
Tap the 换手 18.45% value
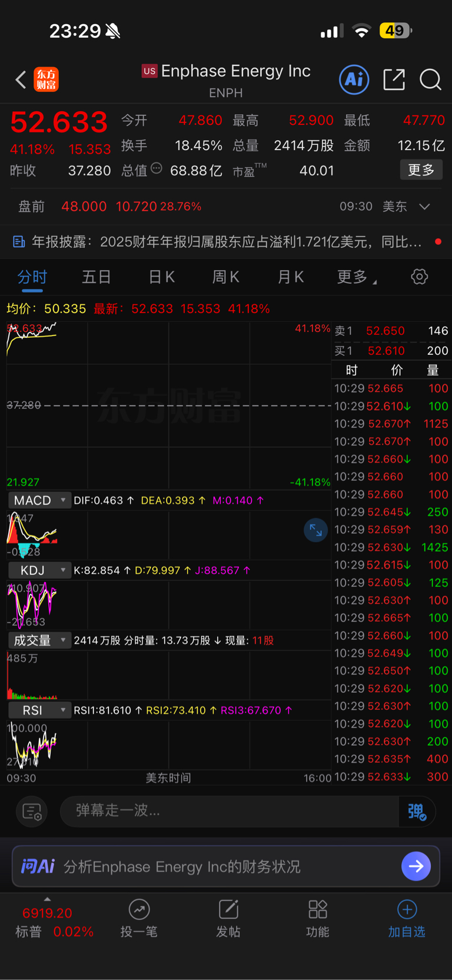click(x=198, y=145)
